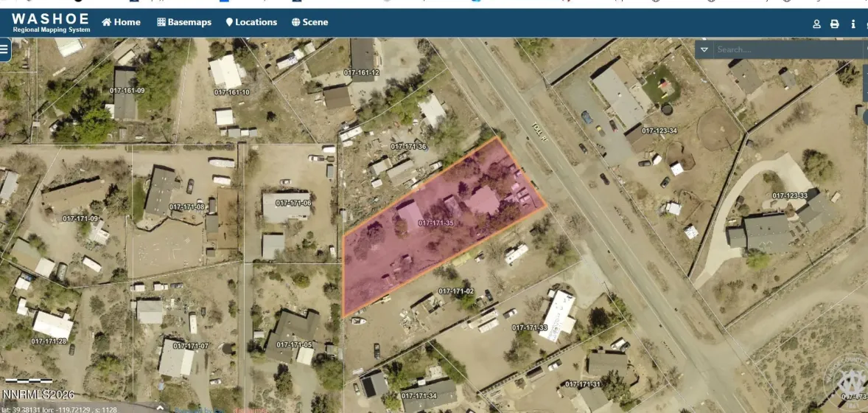Expand the search options dropdown arrow
This screenshot has height=413, width=868.
point(704,49)
